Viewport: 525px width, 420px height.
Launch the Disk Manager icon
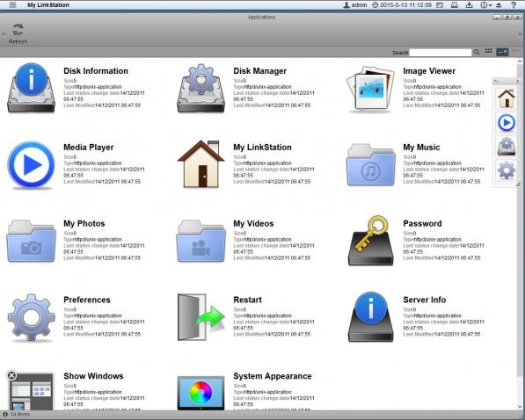pyautogui.click(x=201, y=89)
